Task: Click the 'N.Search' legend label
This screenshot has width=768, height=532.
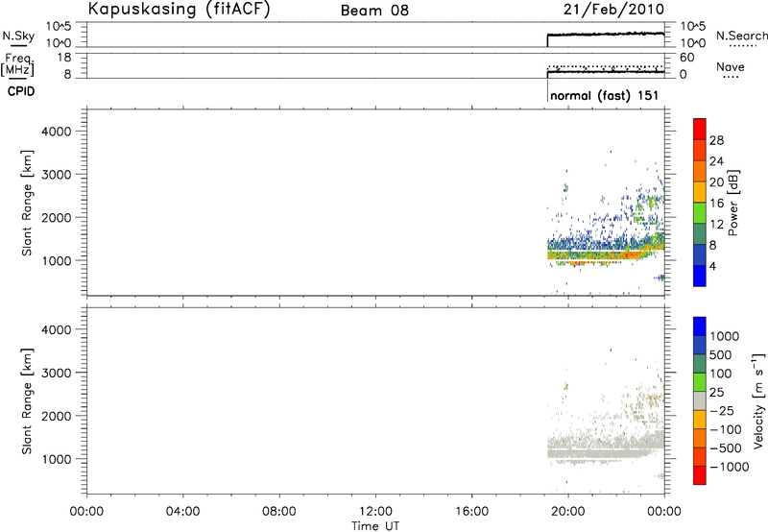Action: 742,36
